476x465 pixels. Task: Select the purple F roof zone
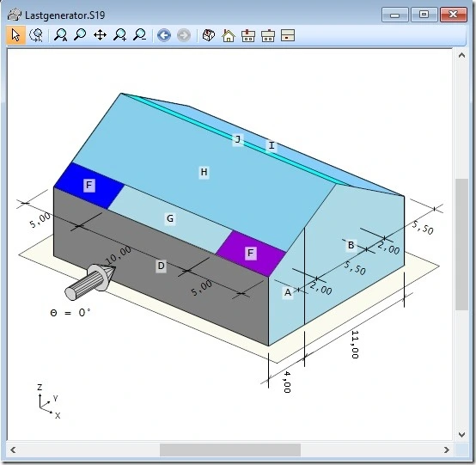(x=251, y=253)
